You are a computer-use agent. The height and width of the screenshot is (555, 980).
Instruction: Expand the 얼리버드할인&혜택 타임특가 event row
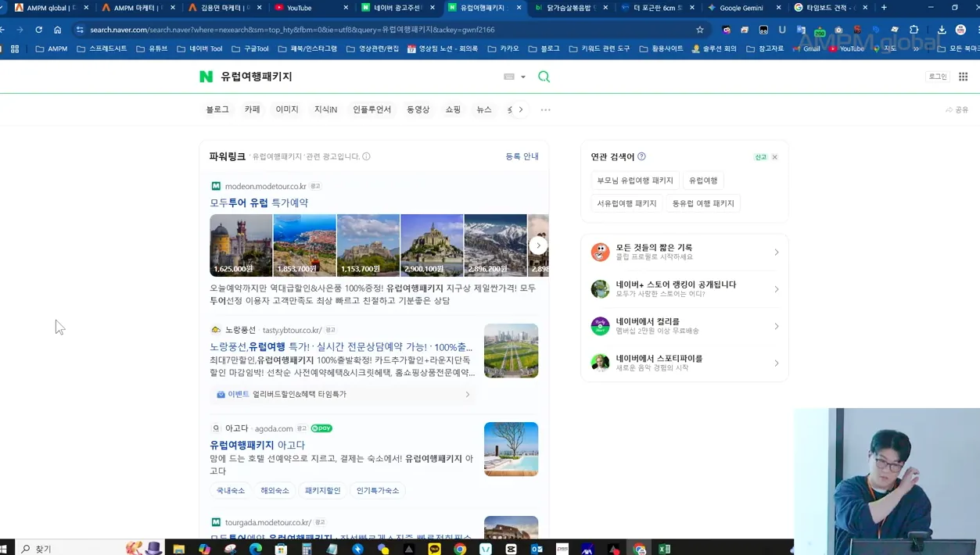[343, 395]
